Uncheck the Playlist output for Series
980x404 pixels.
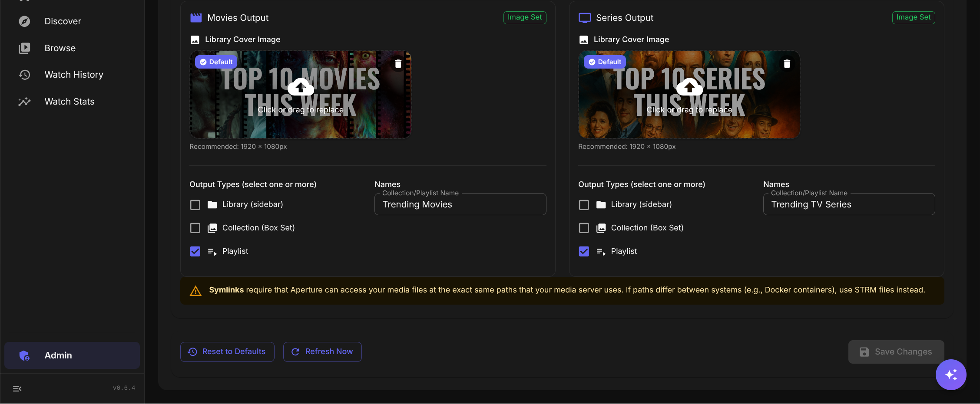click(584, 252)
